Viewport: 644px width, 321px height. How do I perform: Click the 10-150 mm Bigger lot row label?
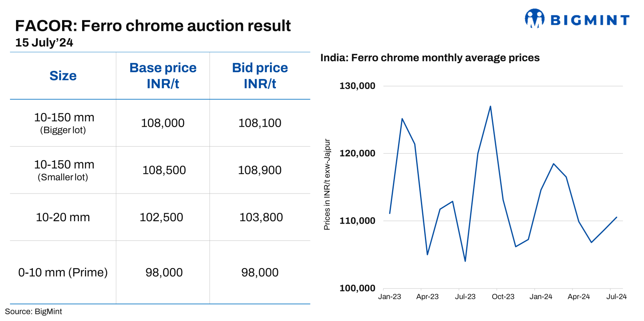(64, 123)
